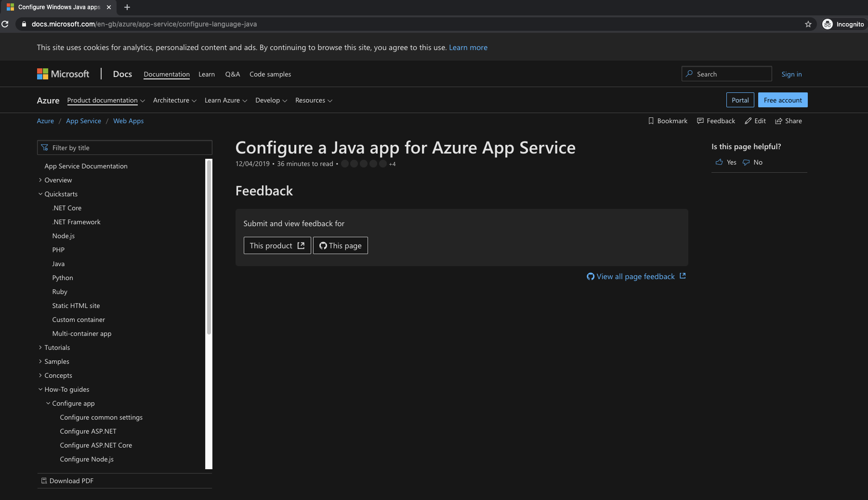Click the thumbs-up Yes icon
868x500 pixels.
pos(719,162)
